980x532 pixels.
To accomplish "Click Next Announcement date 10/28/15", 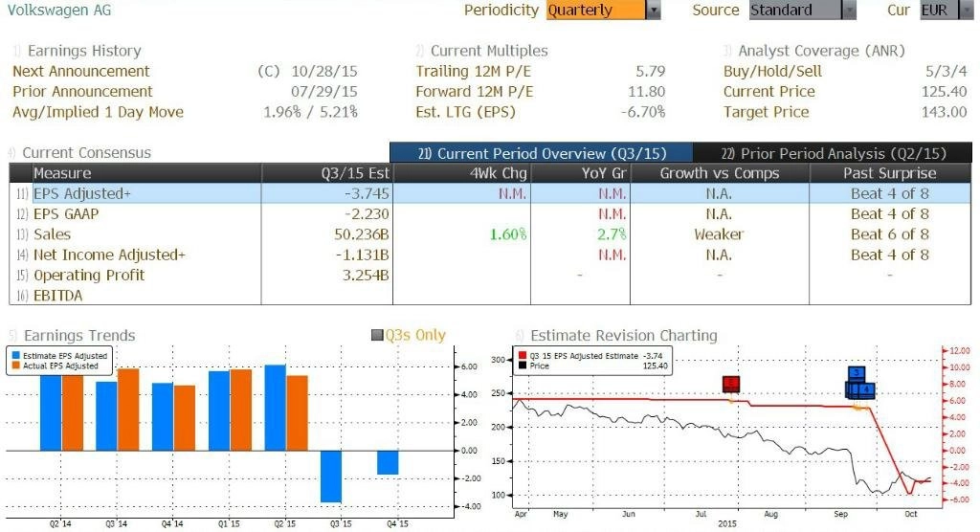I will click(x=324, y=71).
